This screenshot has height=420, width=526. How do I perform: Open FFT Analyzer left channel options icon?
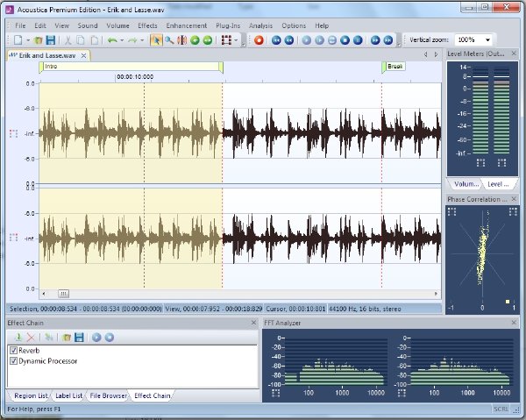coord(276,393)
